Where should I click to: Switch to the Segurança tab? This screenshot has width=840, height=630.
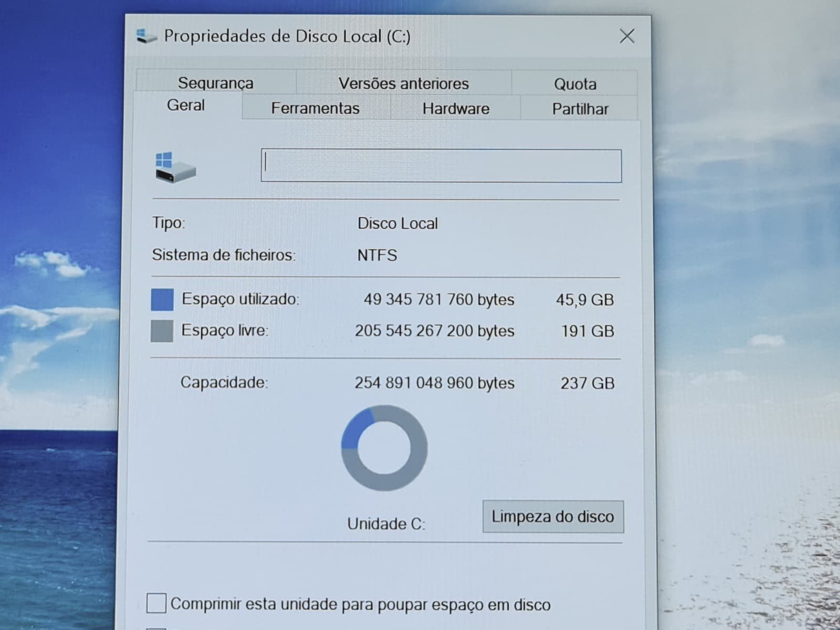216,82
